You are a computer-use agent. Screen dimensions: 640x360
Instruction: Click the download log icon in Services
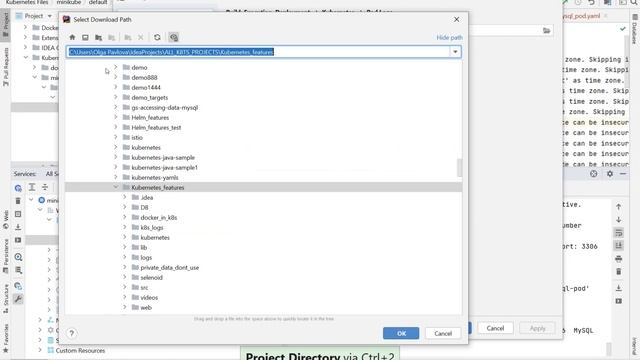[18, 227]
